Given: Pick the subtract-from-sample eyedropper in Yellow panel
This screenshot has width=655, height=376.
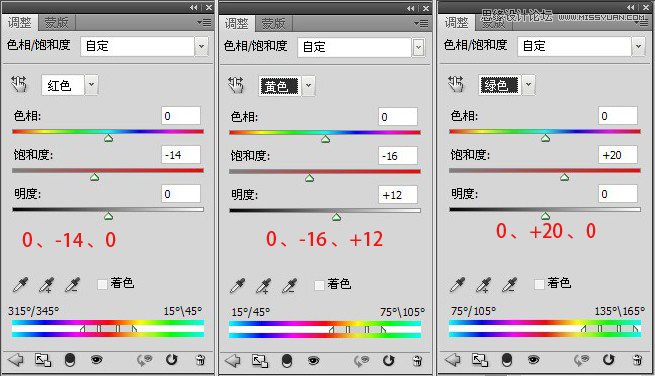Looking at the screenshot, I should pos(289,285).
